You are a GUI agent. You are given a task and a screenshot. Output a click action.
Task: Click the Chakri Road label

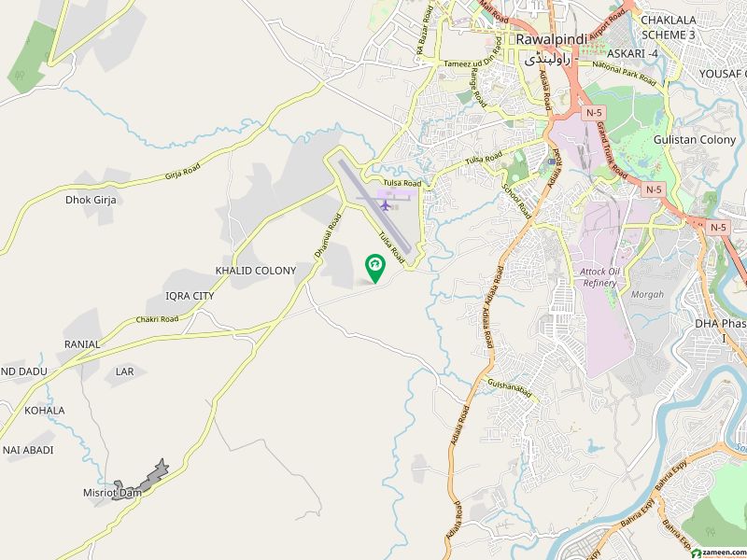point(157,319)
